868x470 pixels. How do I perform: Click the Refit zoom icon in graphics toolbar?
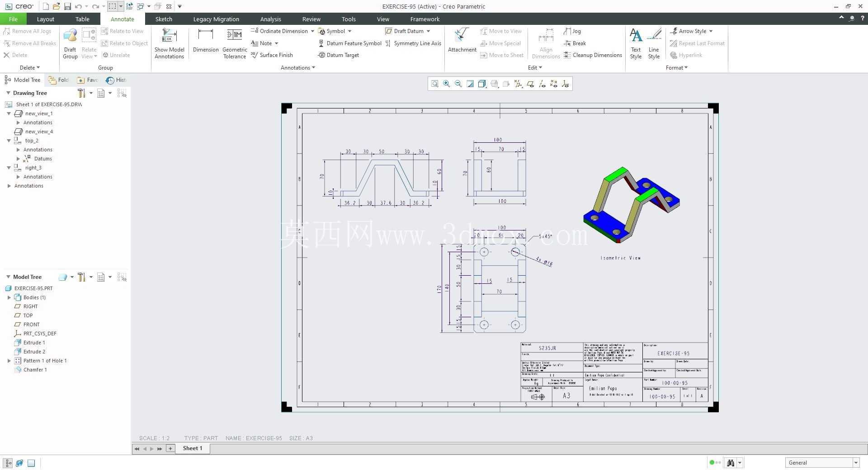pyautogui.click(x=434, y=84)
